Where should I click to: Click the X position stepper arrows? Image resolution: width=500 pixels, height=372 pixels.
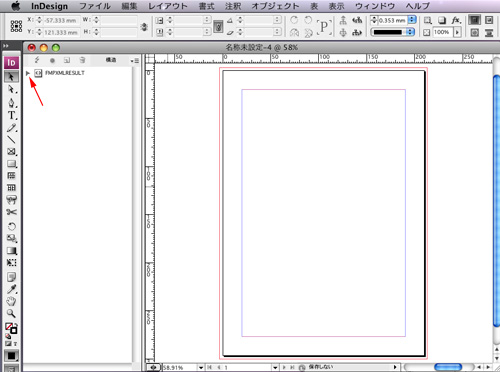click(39, 20)
